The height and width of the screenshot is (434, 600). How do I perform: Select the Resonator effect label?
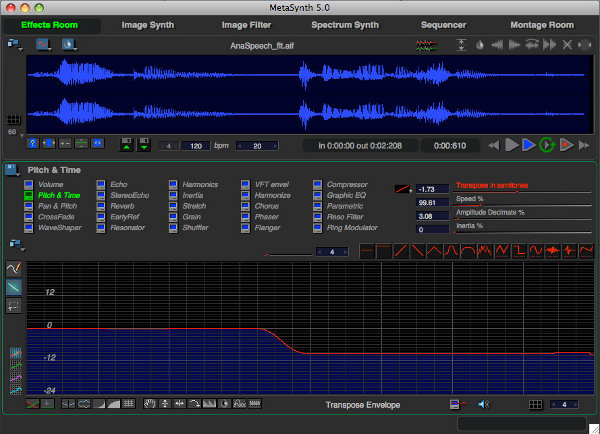point(128,228)
